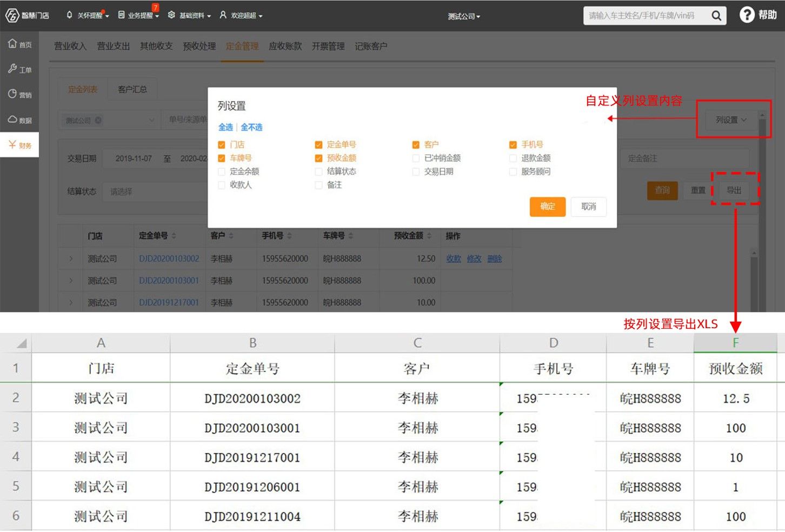Click 全选 to select all columns

tap(225, 127)
